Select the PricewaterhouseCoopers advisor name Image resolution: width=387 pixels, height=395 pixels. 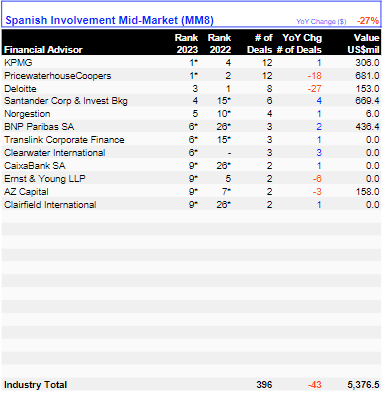pyautogui.click(x=57, y=76)
